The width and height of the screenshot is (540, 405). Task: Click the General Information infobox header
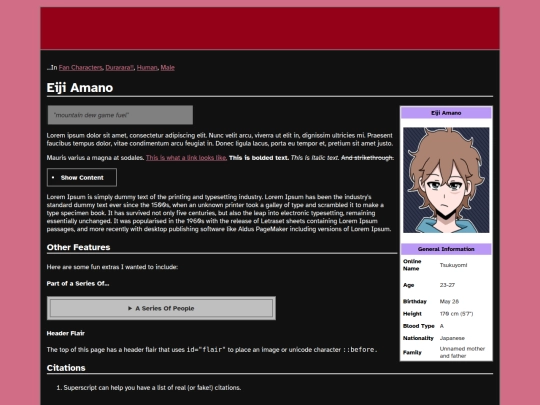point(446,249)
